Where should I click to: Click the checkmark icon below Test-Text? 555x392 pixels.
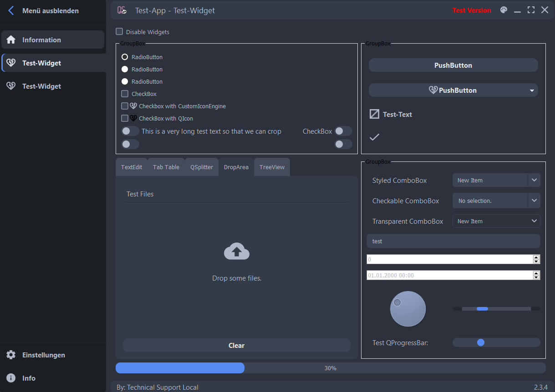(x=374, y=137)
